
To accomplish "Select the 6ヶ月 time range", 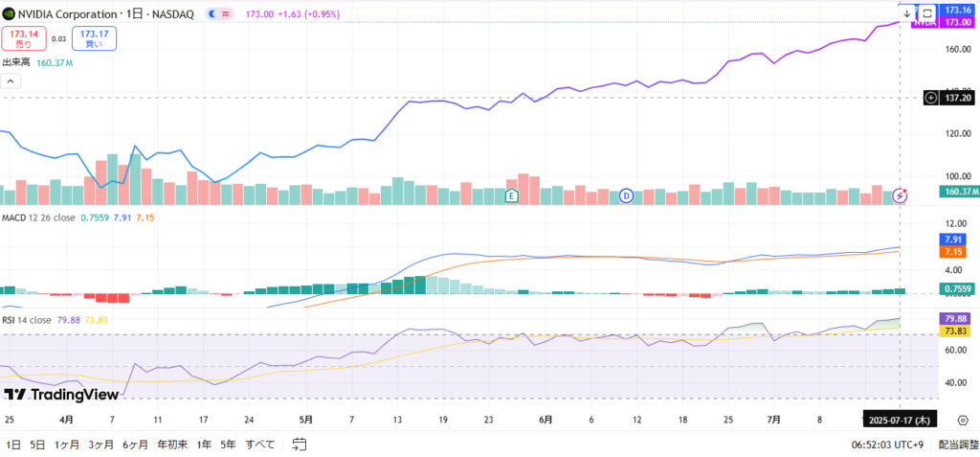I will pyautogui.click(x=135, y=445).
